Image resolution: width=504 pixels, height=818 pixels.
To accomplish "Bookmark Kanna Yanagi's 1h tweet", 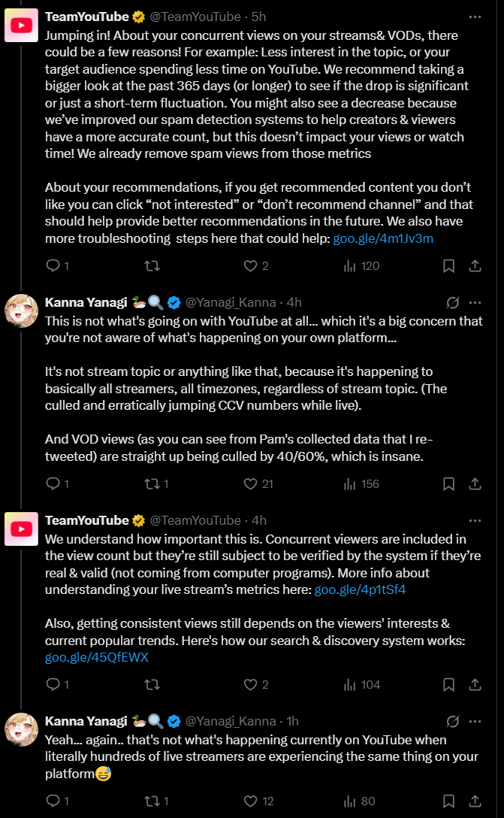I will [x=448, y=801].
